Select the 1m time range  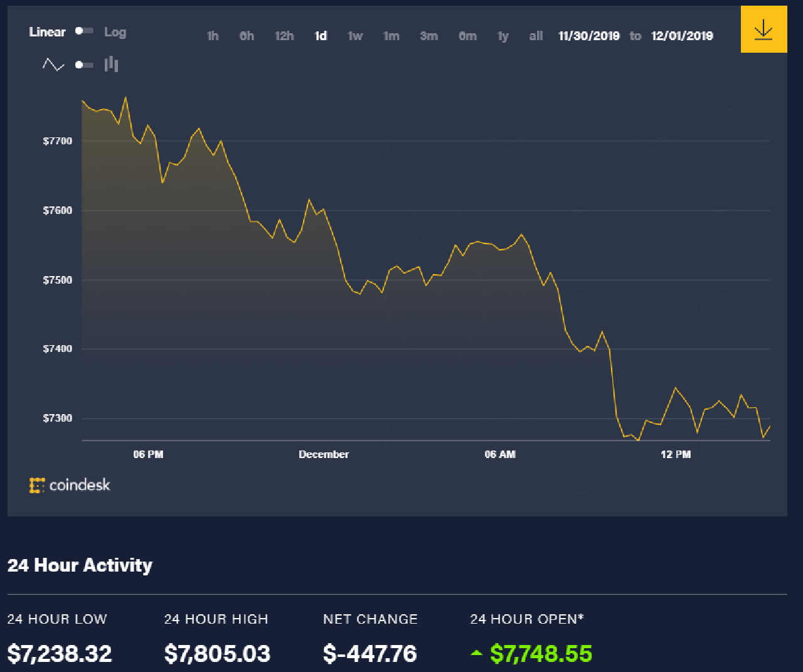coord(391,36)
